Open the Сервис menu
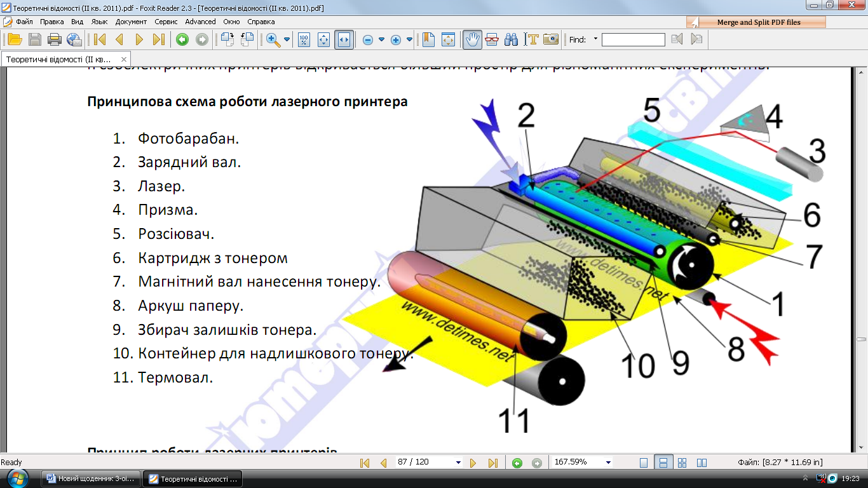Image resolution: width=868 pixels, height=488 pixels. pyautogui.click(x=166, y=22)
